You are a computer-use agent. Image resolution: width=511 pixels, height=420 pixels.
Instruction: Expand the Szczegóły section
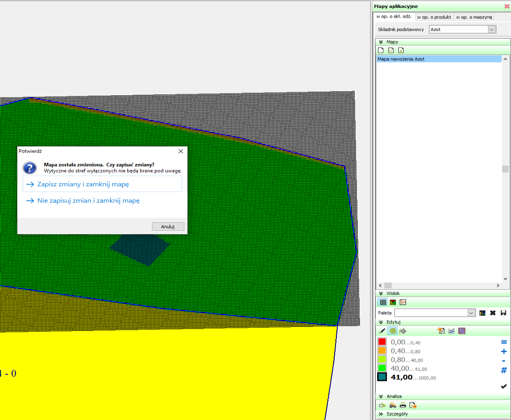coord(381,414)
